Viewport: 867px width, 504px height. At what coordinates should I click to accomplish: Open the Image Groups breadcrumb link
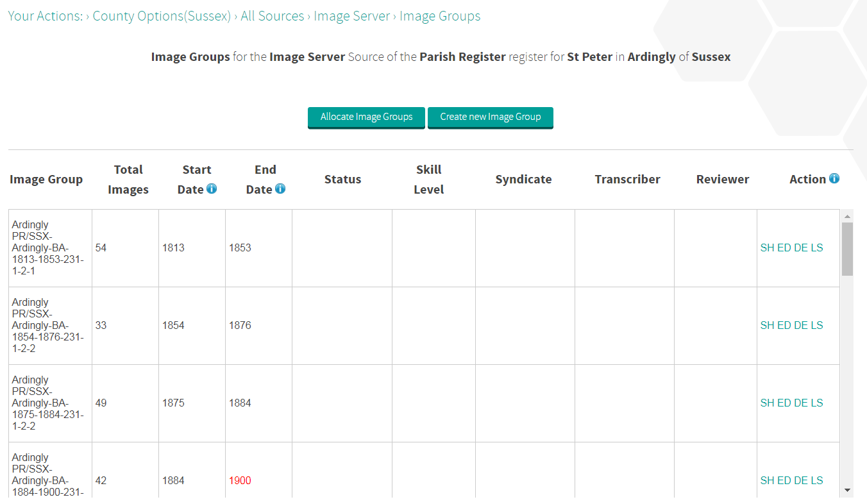coord(440,16)
